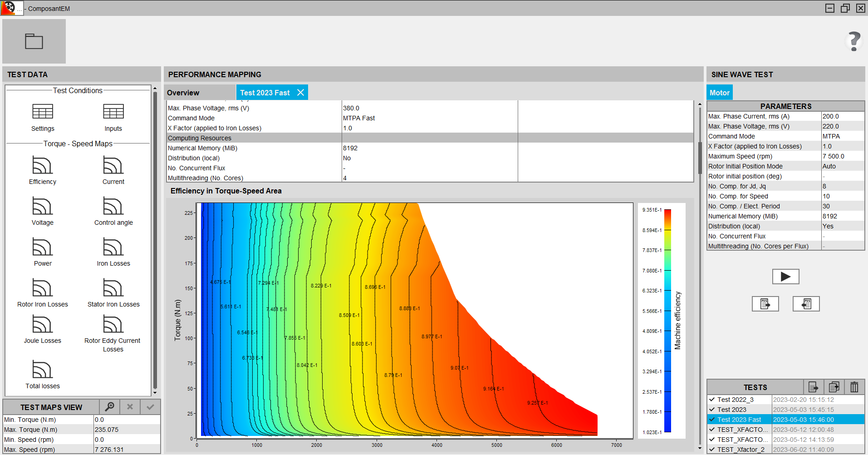Open the Efficiency torque-speed map
The image size is (868, 455).
[43, 166]
